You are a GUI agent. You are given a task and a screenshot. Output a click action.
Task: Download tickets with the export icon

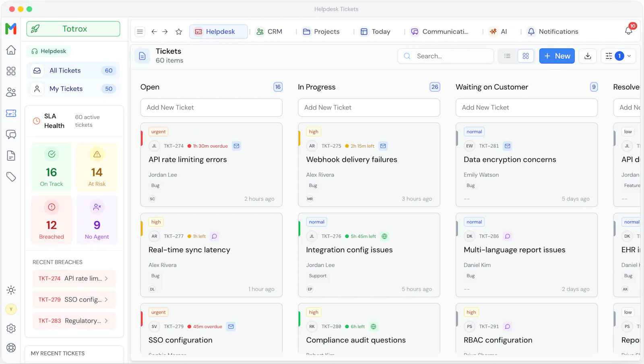588,56
